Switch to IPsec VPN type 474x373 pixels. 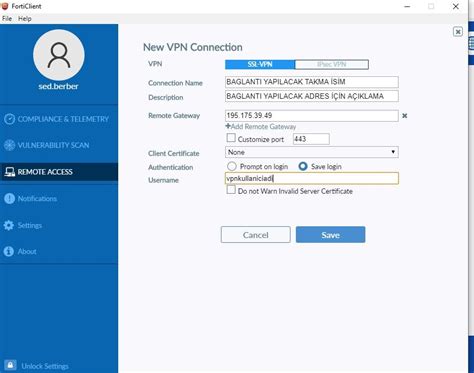click(332, 64)
